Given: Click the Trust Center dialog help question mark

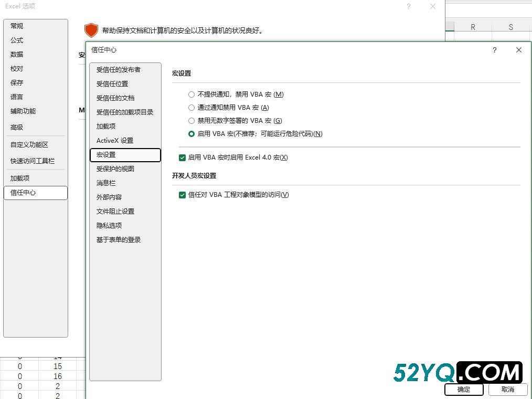Looking at the screenshot, I should pos(494,50).
